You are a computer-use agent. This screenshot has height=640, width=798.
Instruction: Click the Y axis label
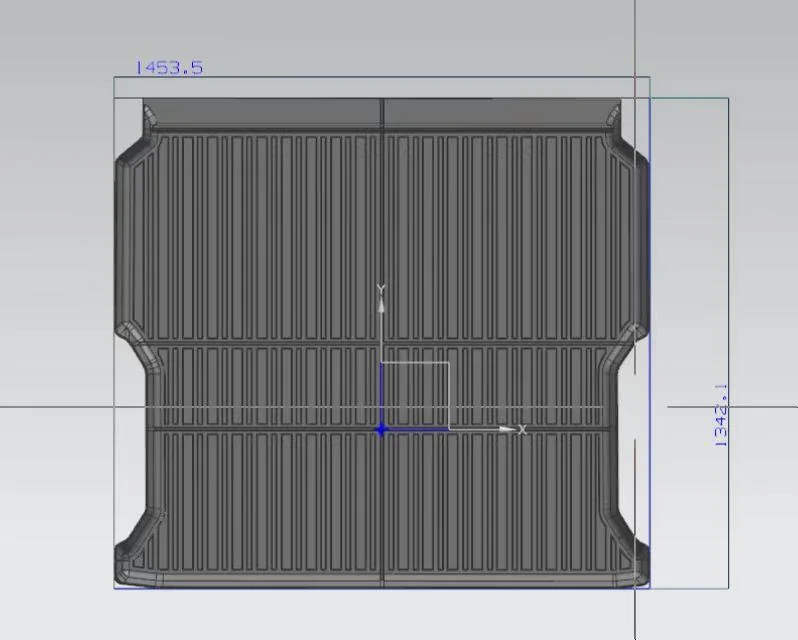381,289
